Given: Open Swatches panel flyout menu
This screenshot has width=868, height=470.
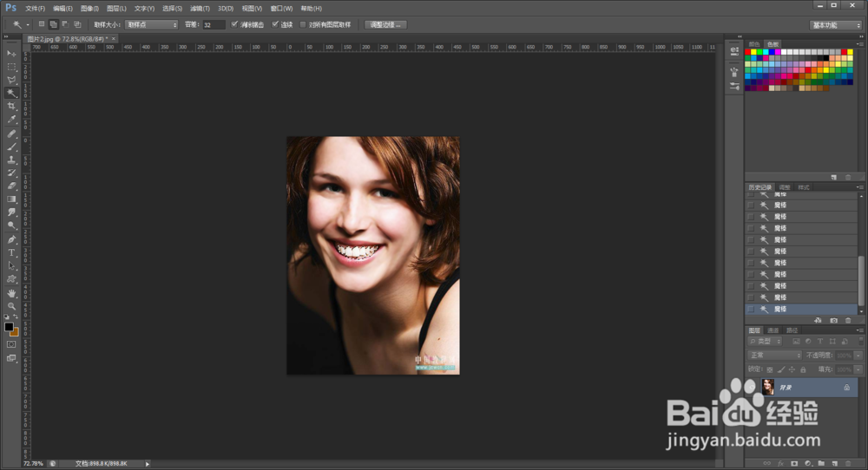Looking at the screenshot, I should [859, 43].
